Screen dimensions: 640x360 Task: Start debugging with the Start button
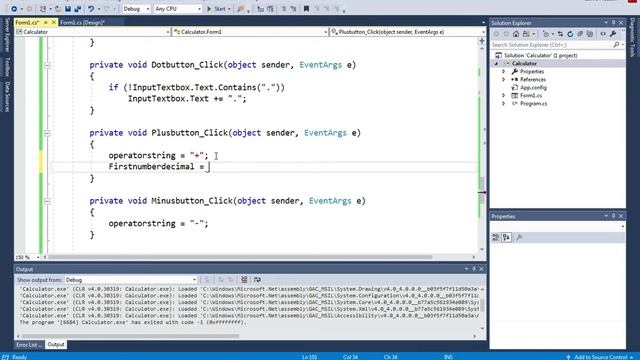[216, 9]
